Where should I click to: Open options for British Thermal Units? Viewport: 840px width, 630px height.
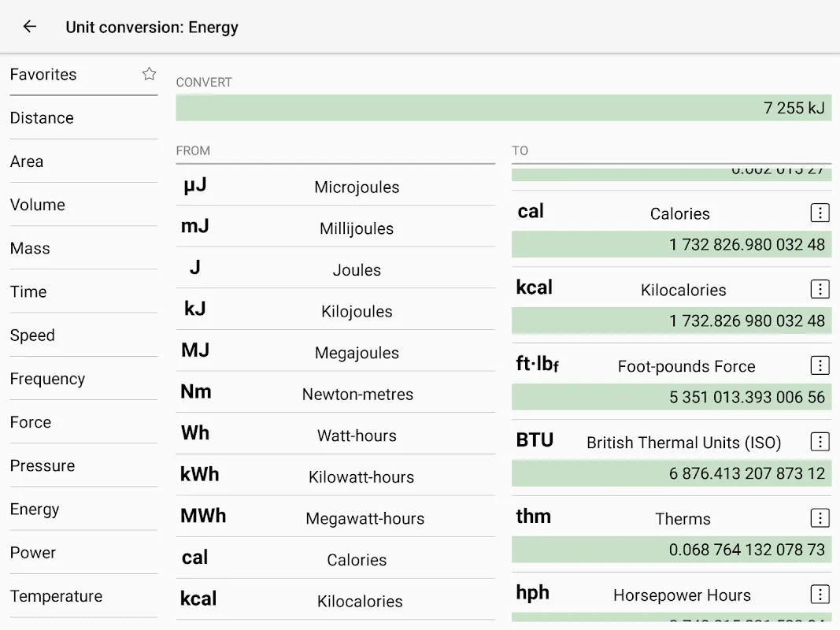pyautogui.click(x=820, y=442)
